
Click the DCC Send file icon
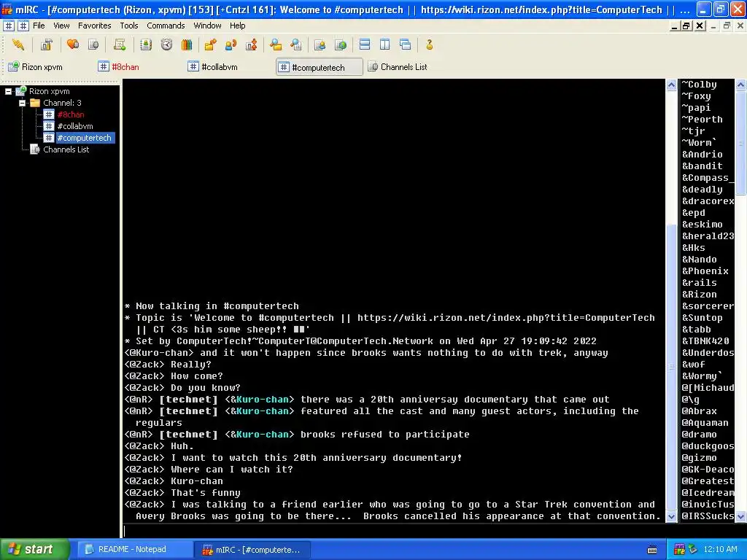click(x=210, y=44)
